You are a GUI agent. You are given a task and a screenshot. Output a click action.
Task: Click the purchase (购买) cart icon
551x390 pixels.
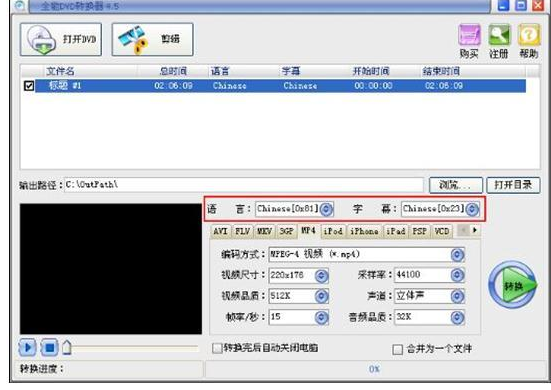click(x=469, y=35)
